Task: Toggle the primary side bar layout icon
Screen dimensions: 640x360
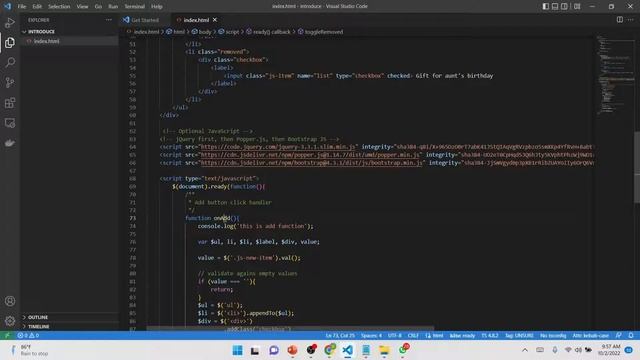Action: (x=546, y=6)
